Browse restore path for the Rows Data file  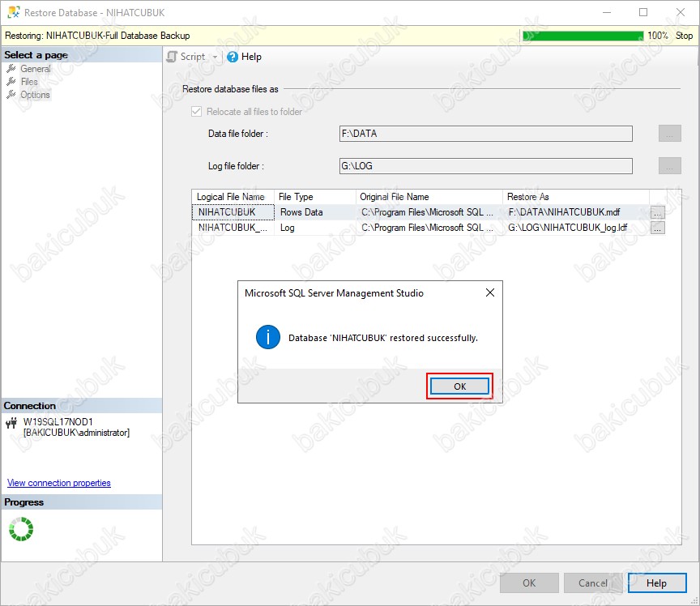point(657,212)
